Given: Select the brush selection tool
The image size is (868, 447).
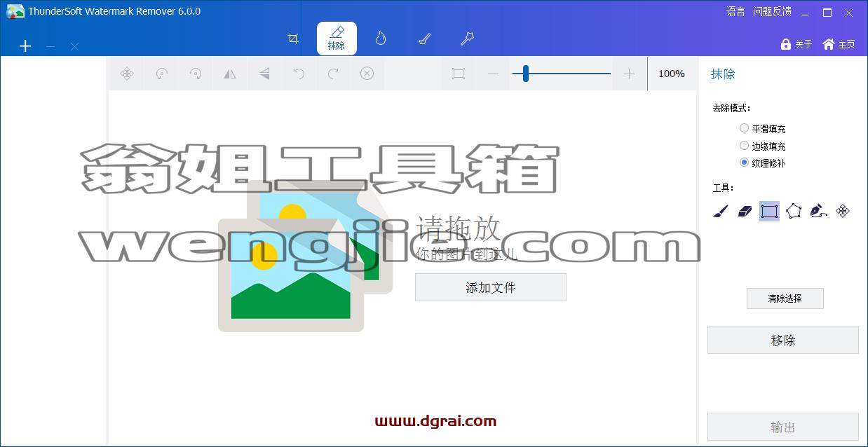Looking at the screenshot, I should coord(721,211).
